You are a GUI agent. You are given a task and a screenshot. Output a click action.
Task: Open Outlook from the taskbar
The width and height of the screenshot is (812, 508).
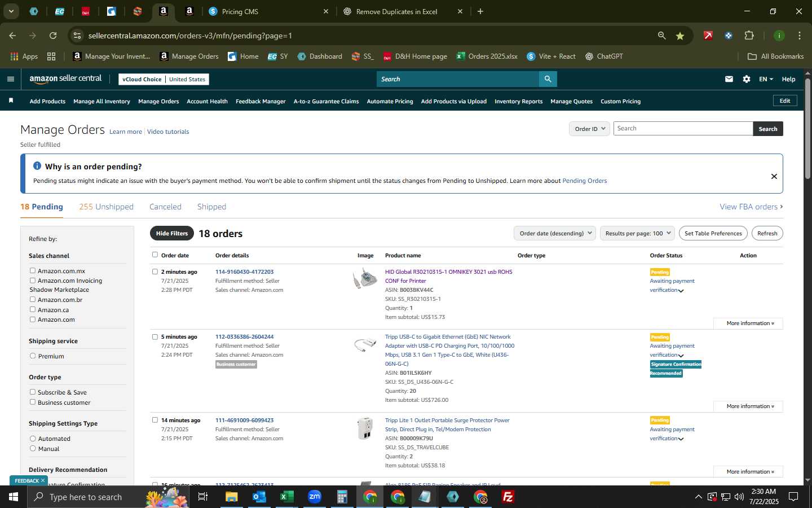[259, 497]
